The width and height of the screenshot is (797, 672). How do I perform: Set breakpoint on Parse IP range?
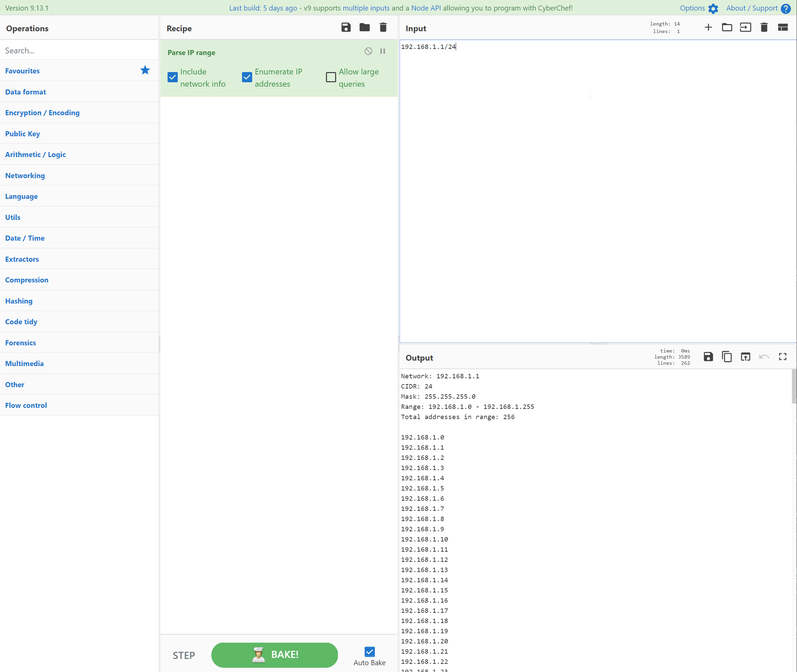click(x=382, y=51)
